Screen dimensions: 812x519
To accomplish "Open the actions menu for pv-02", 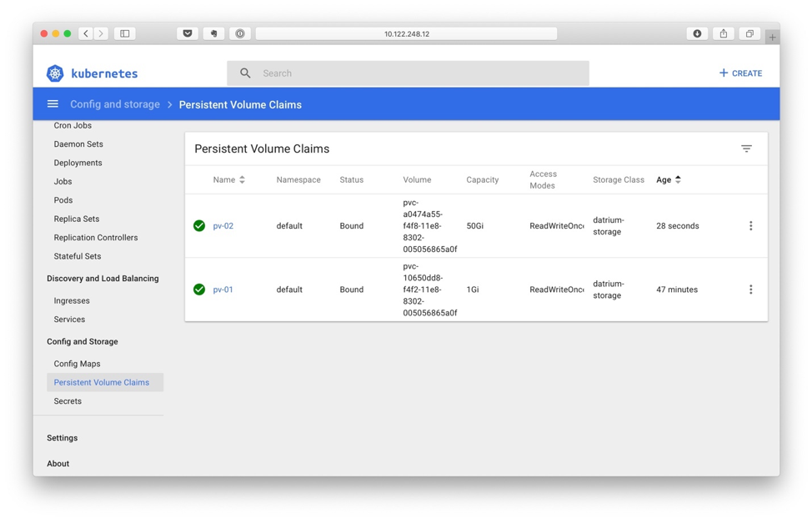I will pos(751,225).
